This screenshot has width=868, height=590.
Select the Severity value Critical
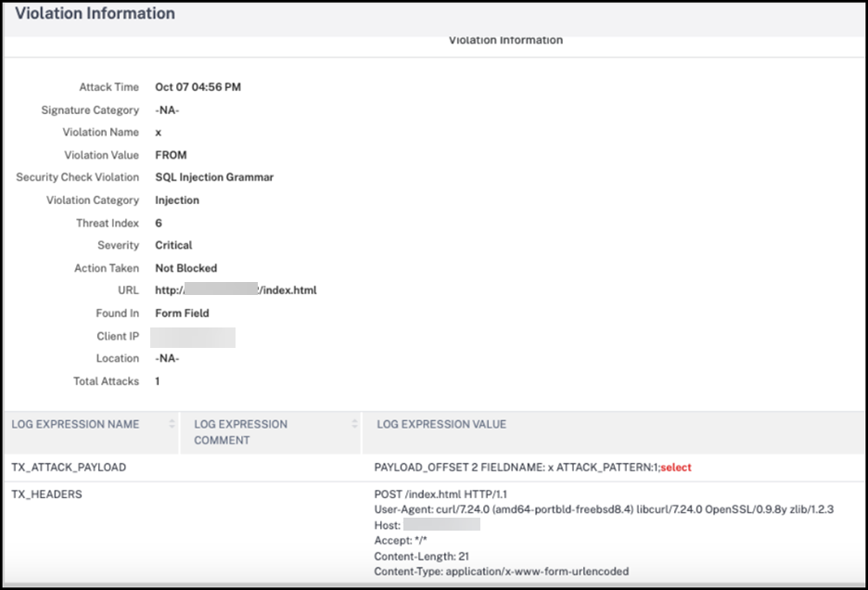tap(173, 246)
